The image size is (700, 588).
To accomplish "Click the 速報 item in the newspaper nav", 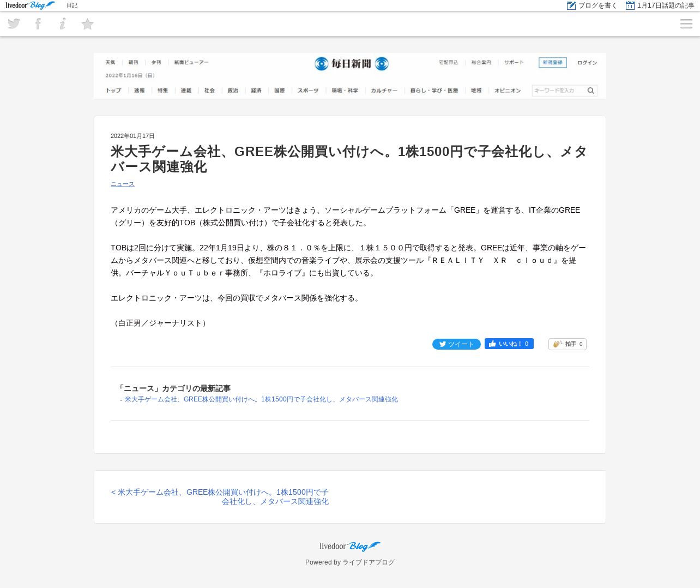I will [x=140, y=91].
